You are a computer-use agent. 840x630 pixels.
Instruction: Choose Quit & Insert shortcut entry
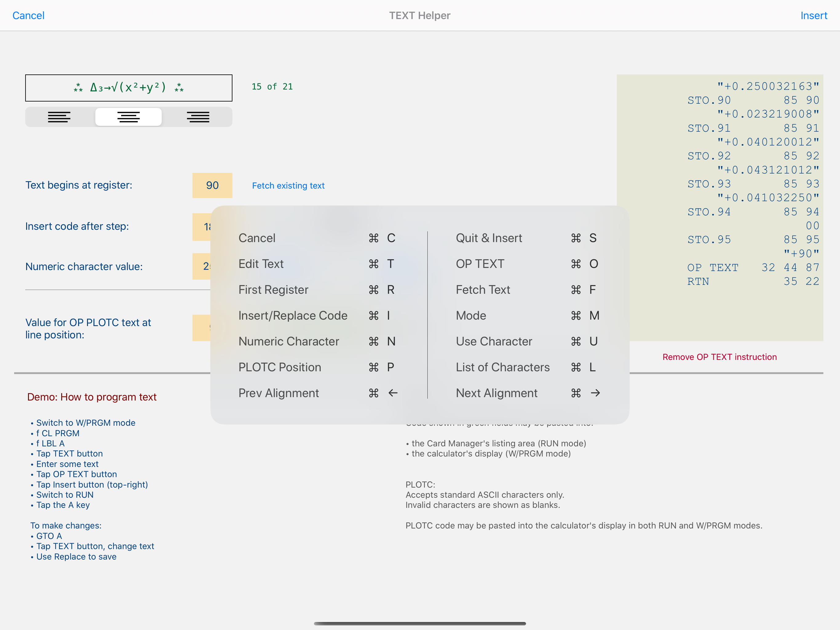pyautogui.click(x=489, y=238)
